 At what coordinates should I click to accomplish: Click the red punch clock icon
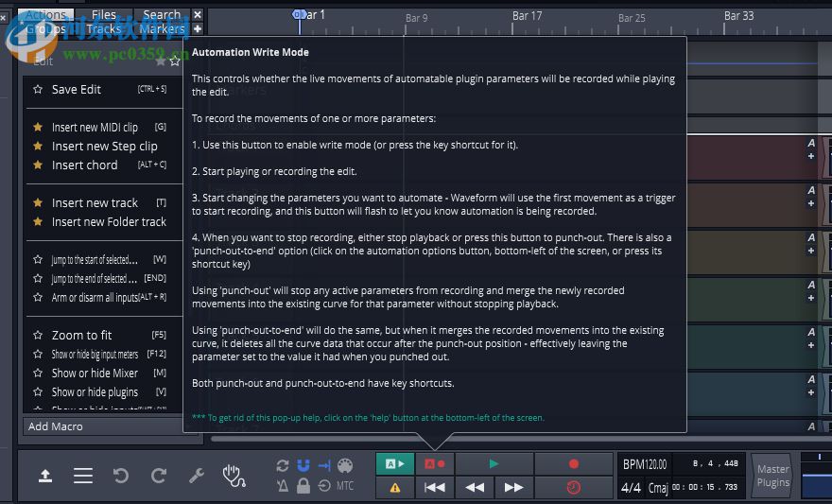(x=574, y=488)
